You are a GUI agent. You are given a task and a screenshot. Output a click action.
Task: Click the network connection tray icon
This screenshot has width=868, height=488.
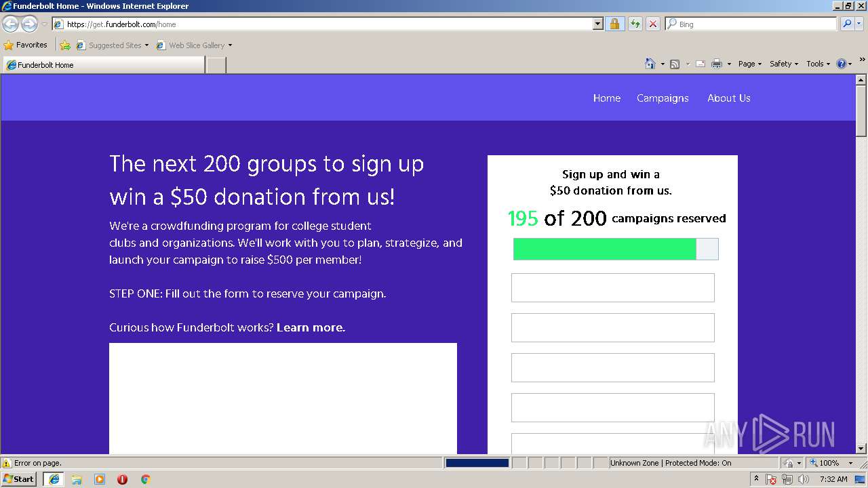pos(787,479)
